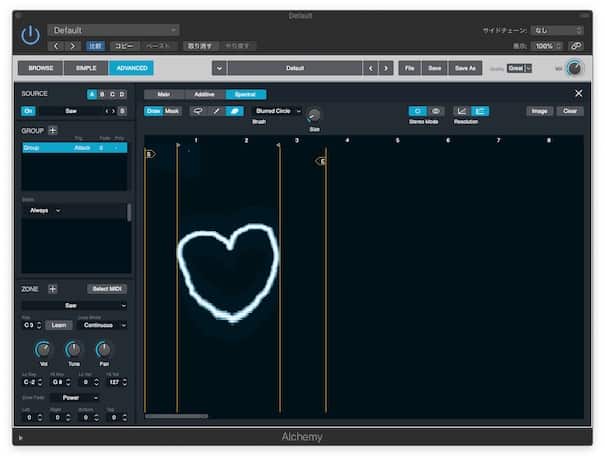Select source B
Screen dimensions: 605x460
pyautogui.click(x=102, y=93)
